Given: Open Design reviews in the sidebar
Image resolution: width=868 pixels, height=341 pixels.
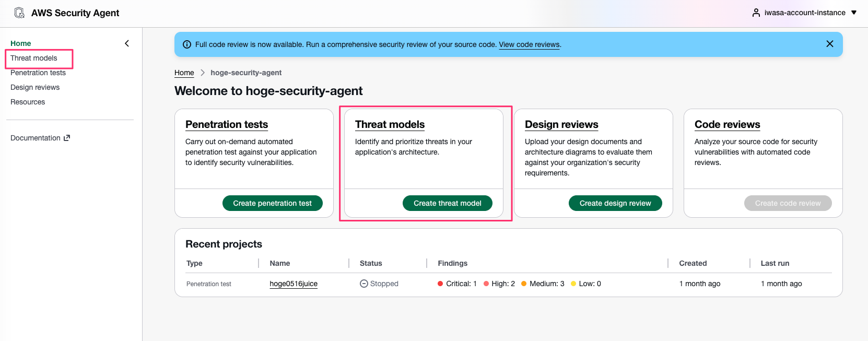Looking at the screenshot, I should 35,87.
